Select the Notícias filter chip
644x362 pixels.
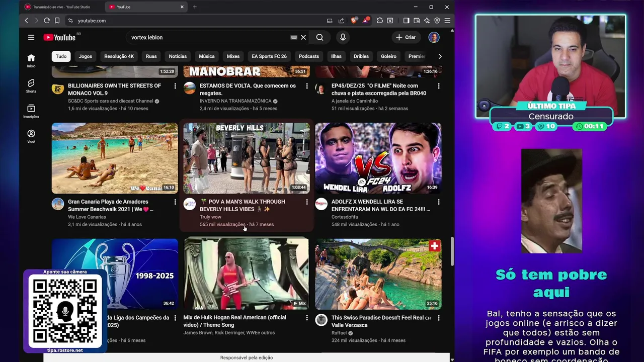[x=178, y=56]
